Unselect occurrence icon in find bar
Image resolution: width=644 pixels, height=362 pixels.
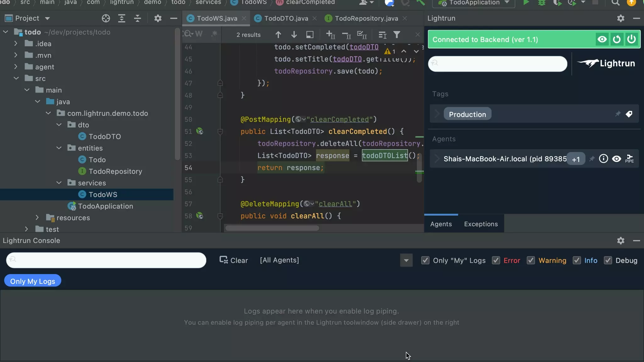click(x=346, y=35)
